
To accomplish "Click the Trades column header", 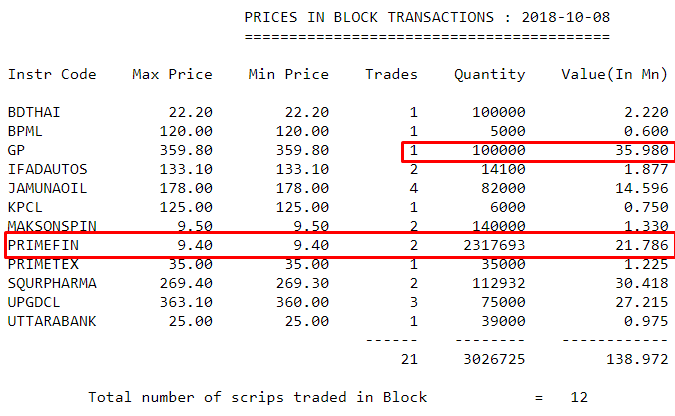I will pyautogui.click(x=391, y=74).
